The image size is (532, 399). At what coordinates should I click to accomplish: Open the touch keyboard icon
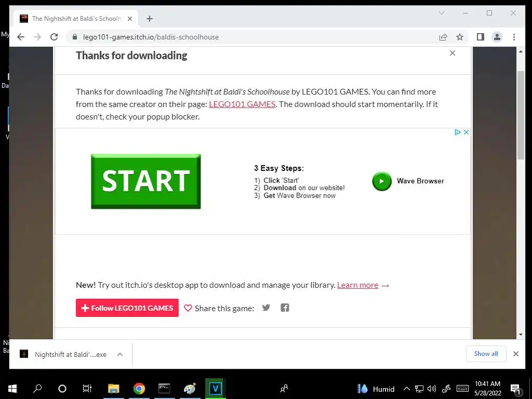pos(462,389)
